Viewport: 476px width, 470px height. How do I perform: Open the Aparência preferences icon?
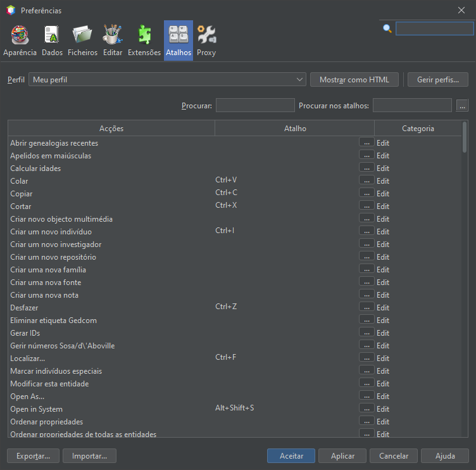20,41
